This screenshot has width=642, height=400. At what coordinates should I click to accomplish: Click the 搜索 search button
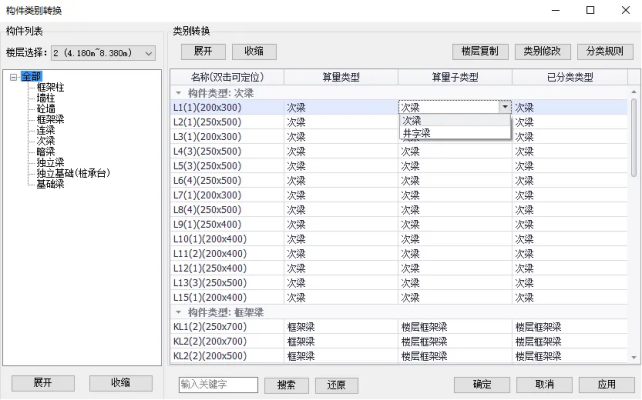click(286, 384)
